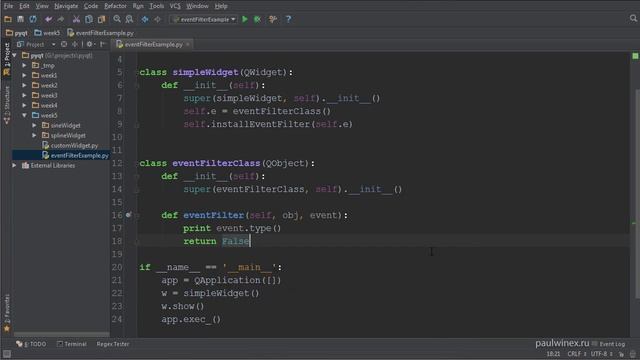The width and height of the screenshot is (640, 360).
Task: Click the Back navigation arrow icon
Action: point(145,19)
